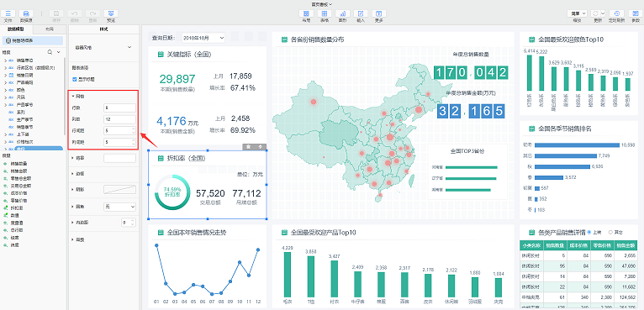
Task: Click the shadow preview swatch in style panel
Action: coord(119,189)
